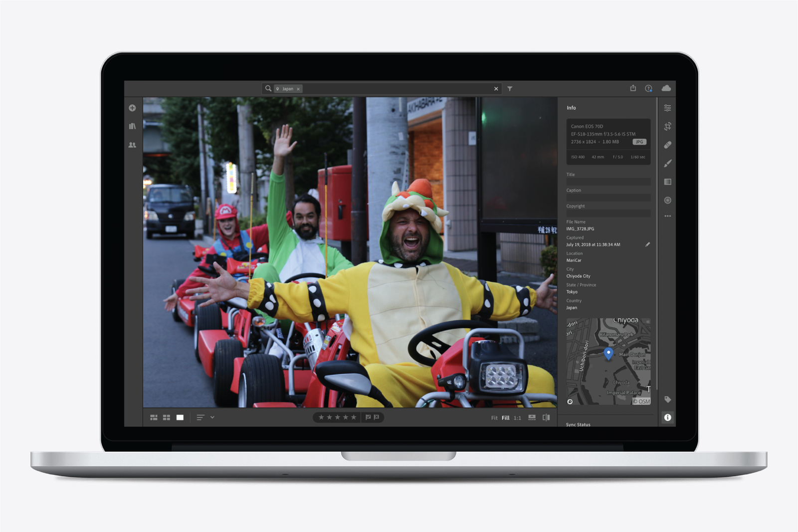Screen dimensions: 798x532
Task: Click the Sync Status section header
Action: (578, 424)
